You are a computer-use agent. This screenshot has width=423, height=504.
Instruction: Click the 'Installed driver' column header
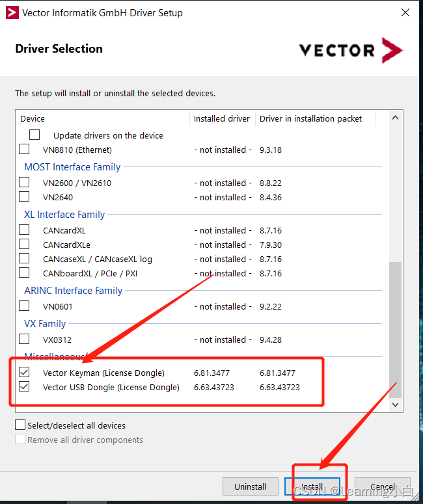(222, 118)
